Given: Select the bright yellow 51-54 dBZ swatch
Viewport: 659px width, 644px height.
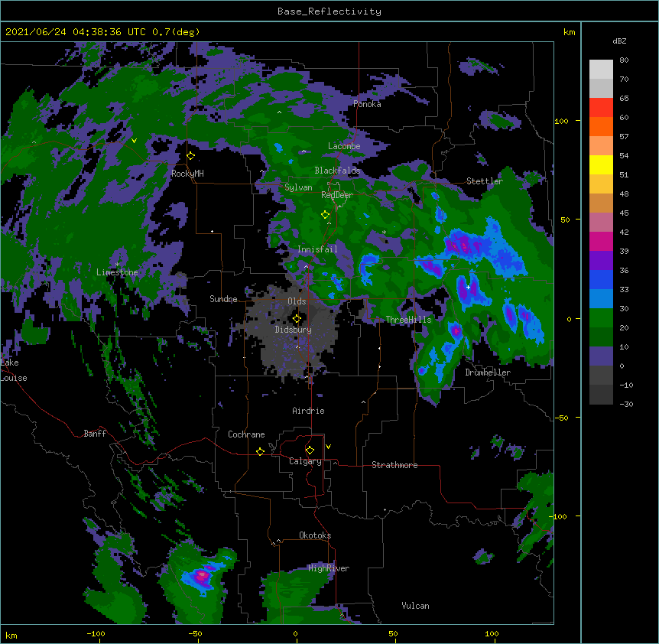Looking at the screenshot, I should coord(601,164).
